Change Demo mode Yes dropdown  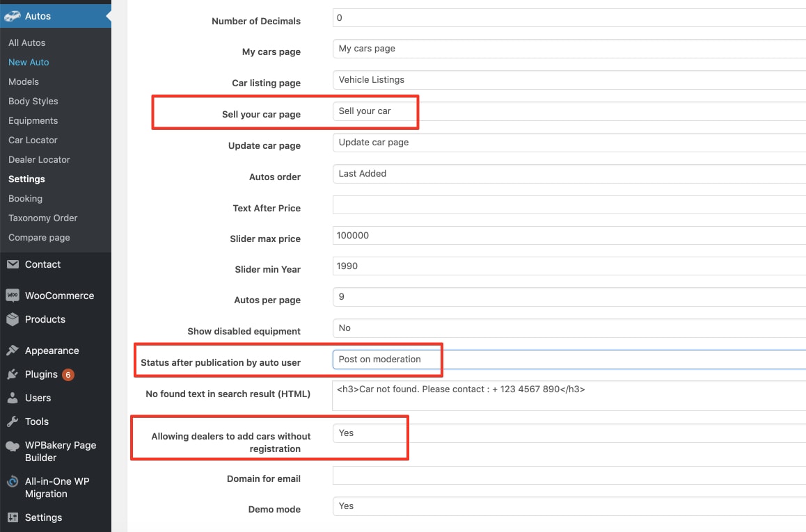[x=569, y=506]
